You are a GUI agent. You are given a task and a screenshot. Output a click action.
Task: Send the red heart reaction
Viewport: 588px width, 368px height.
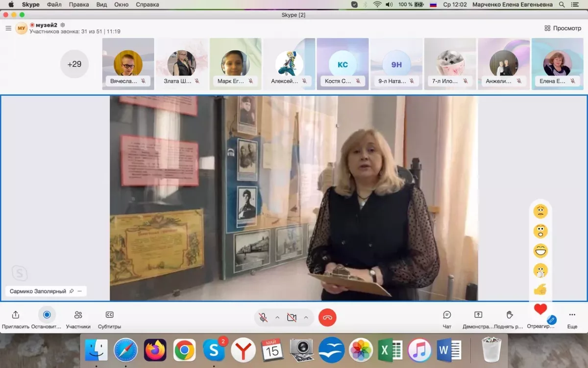[x=540, y=309]
